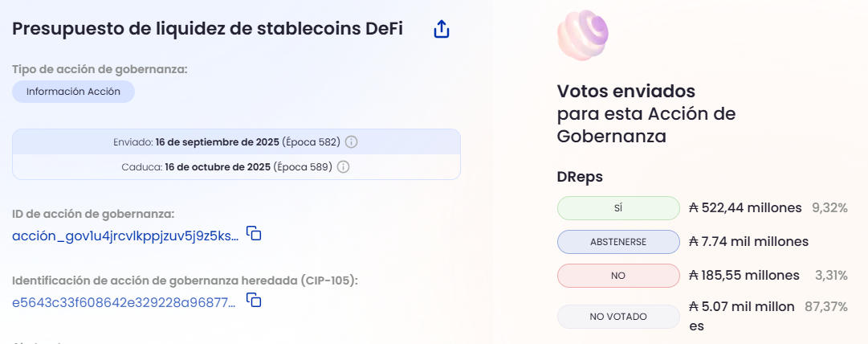
Task: Select the NO vote pill
Action: pyautogui.click(x=617, y=276)
